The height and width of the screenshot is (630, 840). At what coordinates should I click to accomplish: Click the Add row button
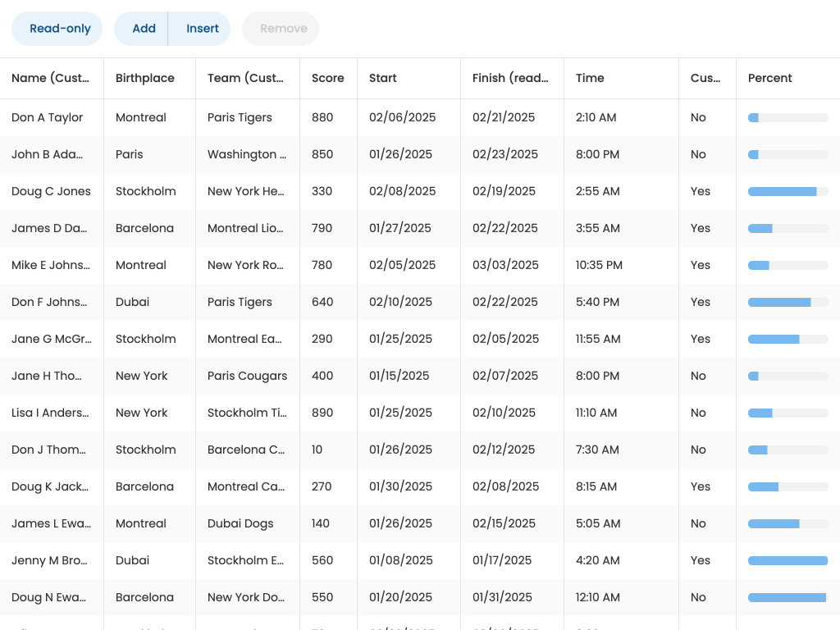pyautogui.click(x=143, y=29)
